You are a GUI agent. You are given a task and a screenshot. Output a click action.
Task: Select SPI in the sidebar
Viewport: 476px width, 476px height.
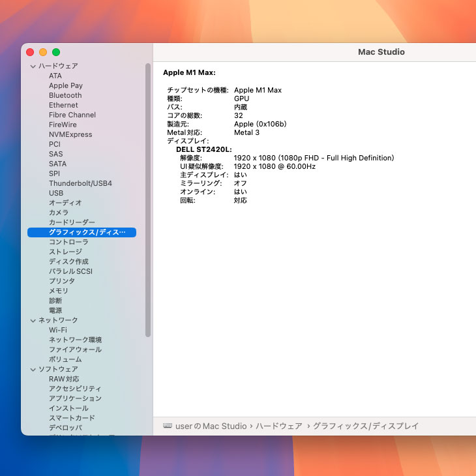point(54,173)
